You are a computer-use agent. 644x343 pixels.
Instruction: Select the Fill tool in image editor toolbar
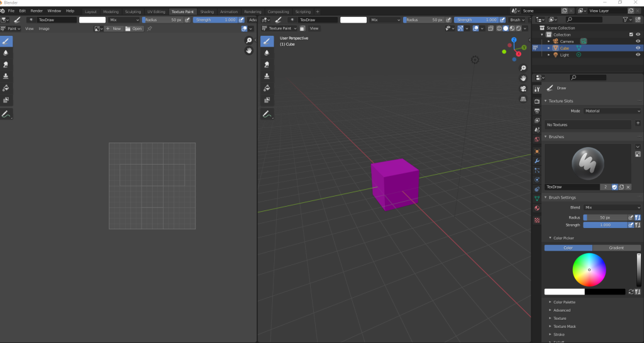pyautogui.click(x=6, y=88)
